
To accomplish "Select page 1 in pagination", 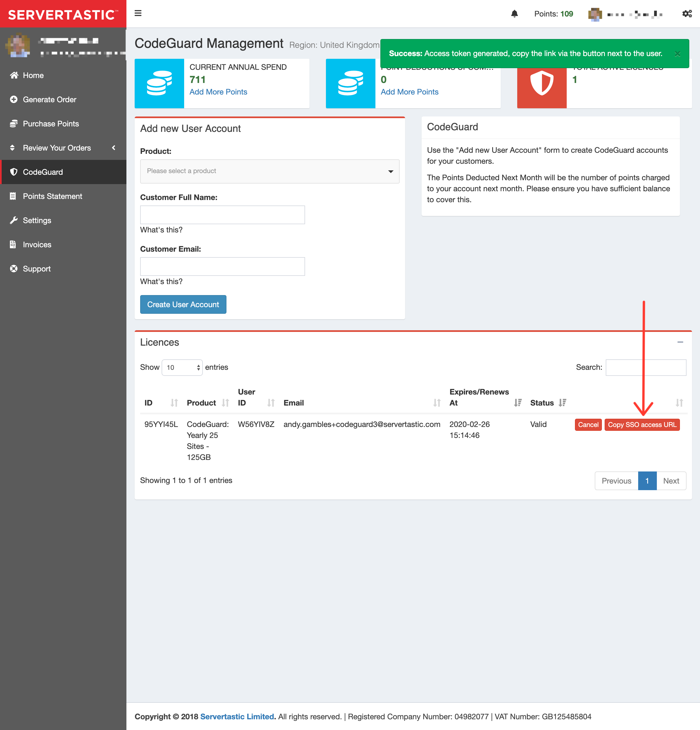I will click(648, 481).
